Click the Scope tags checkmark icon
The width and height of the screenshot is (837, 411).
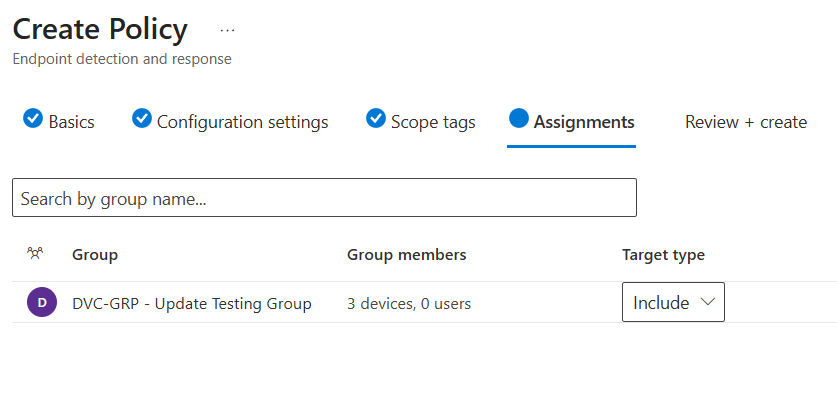[x=376, y=119]
